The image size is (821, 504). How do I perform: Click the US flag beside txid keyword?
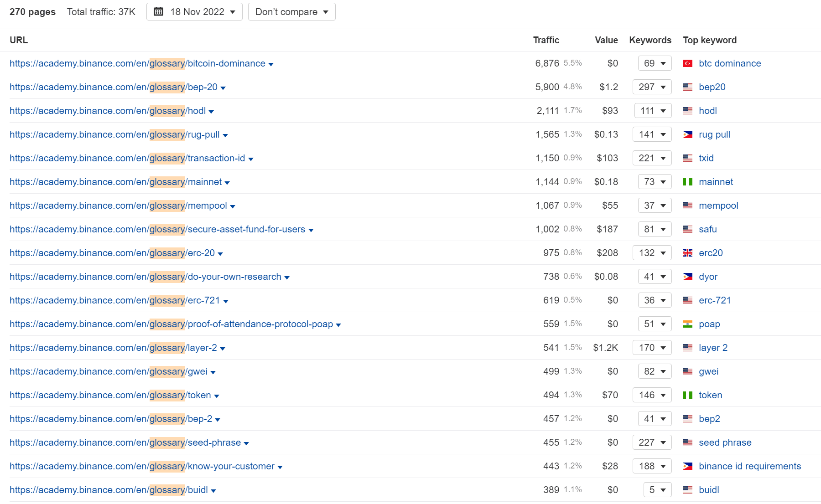pyautogui.click(x=687, y=158)
